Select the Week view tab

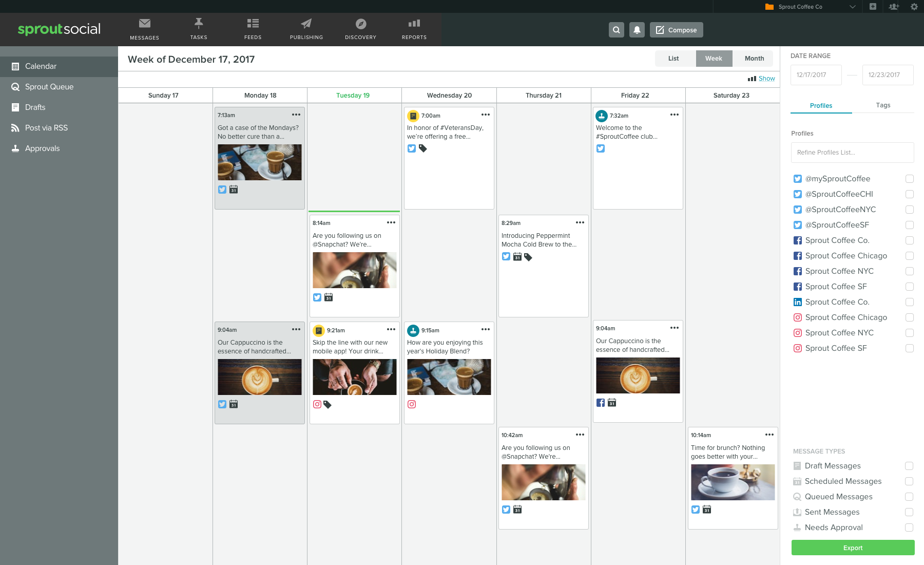tap(714, 59)
